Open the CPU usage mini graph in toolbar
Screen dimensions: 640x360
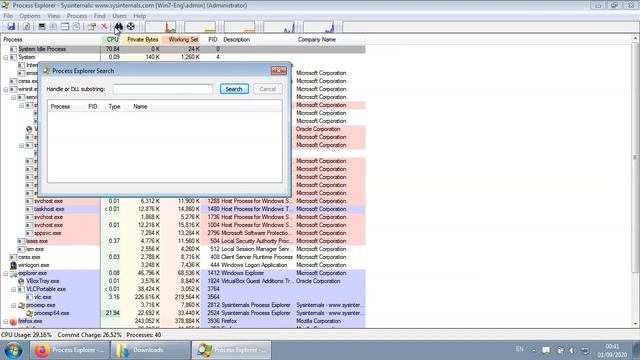(161, 27)
